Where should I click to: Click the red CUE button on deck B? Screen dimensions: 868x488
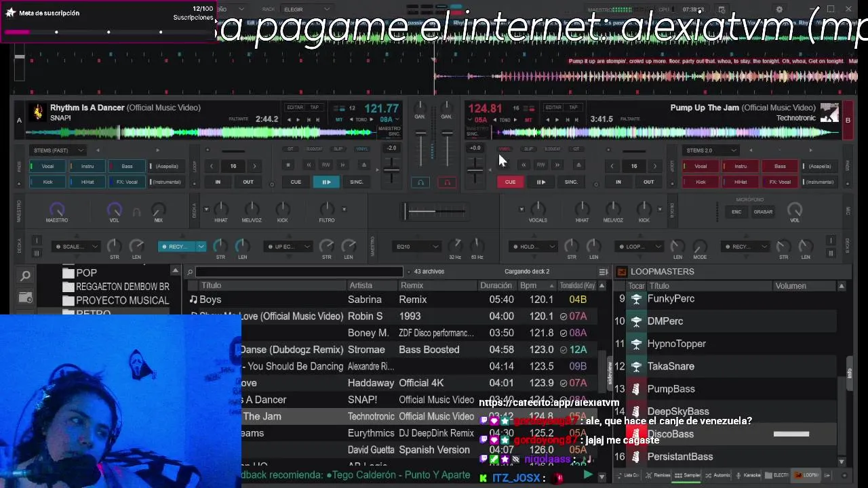pyautogui.click(x=510, y=182)
